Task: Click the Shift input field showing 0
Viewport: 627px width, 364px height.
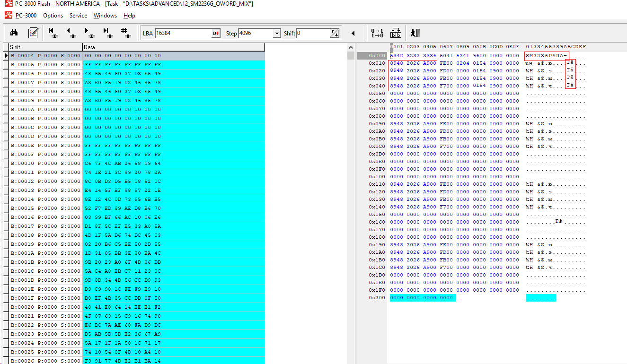Action: [x=313, y=34]
